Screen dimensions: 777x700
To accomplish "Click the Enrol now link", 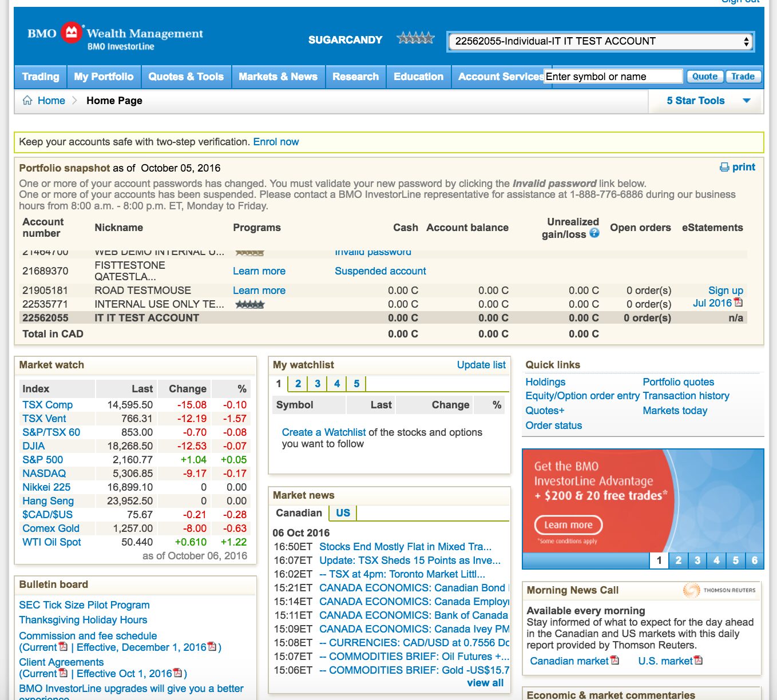I will pos(276,142).
